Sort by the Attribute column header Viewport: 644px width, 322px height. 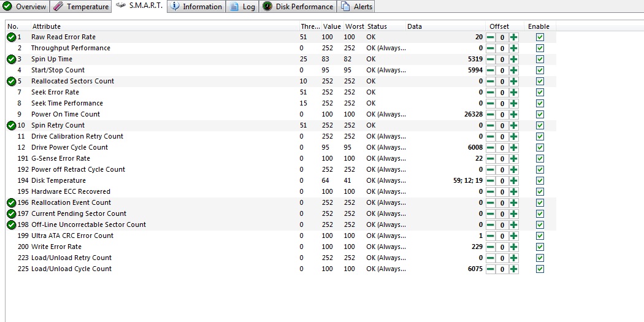(165, 26)
